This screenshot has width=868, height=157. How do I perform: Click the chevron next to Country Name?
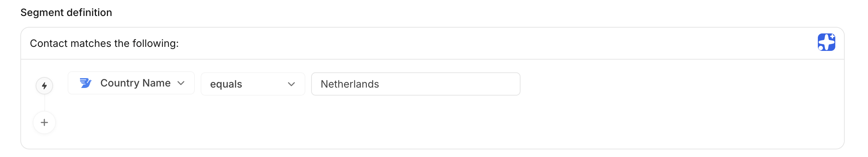181,83
